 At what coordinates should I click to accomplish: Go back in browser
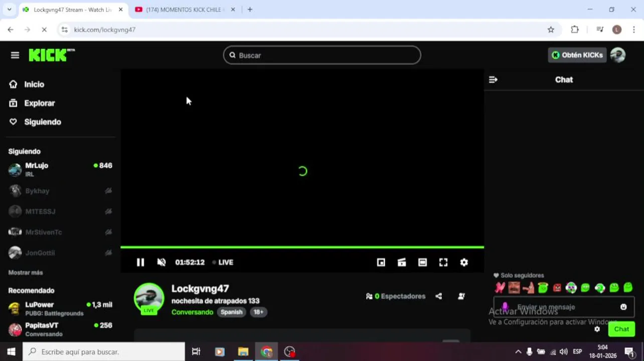coord(11,30)
